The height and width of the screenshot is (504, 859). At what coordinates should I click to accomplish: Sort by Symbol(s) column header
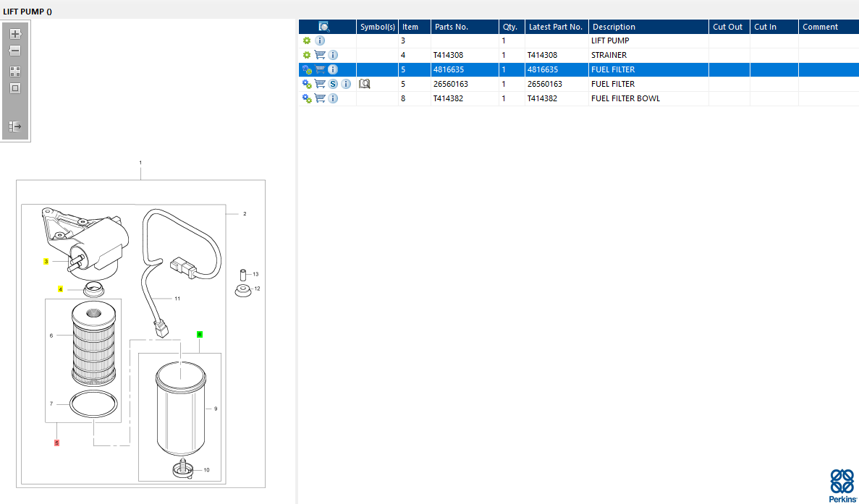(378, 27)
